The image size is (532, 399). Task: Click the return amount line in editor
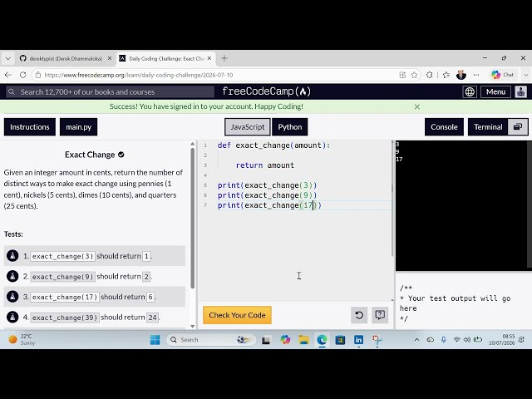pos(264,165)
